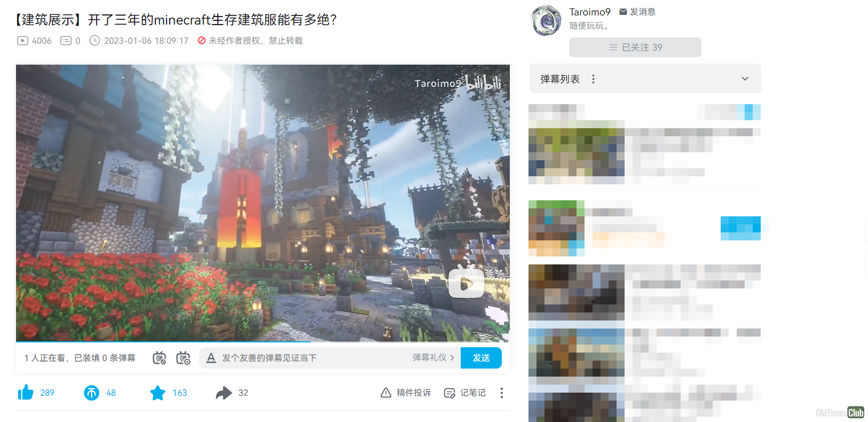Click the coin count 48
Screen dimensions: 868x422
[111, 393]
